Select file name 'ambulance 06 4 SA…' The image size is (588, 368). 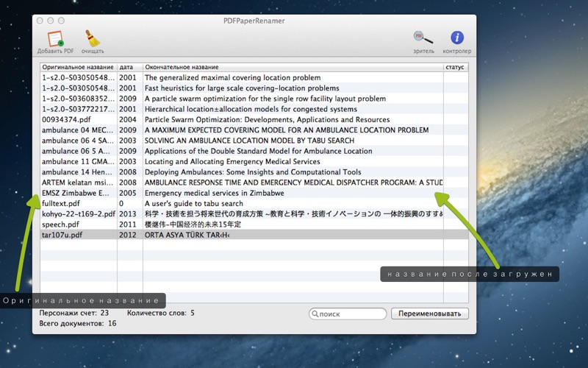(x=78, y=141)
